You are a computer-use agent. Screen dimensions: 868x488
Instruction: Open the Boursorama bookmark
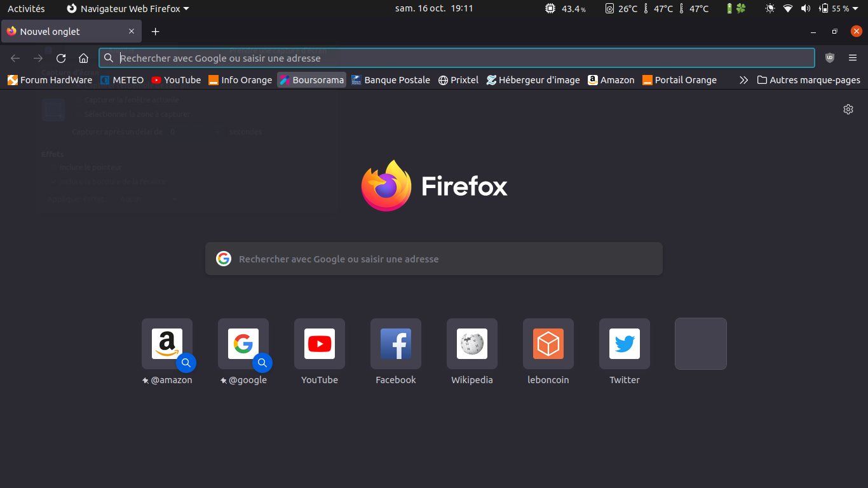(312, 80)
